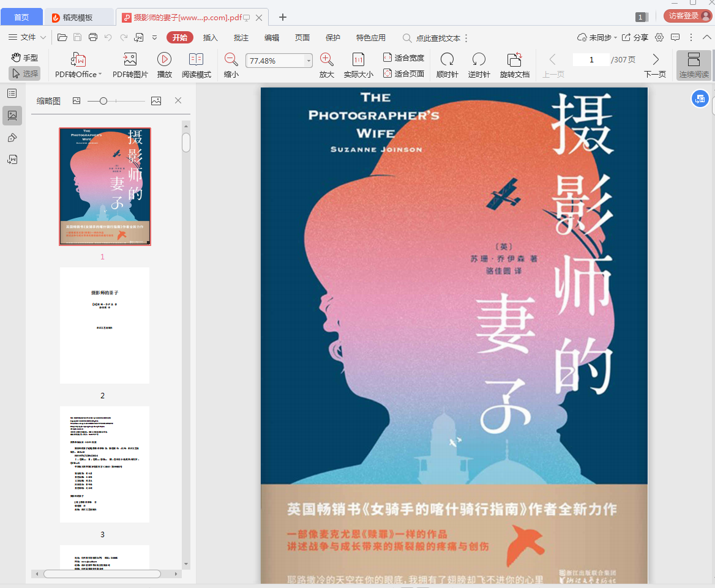Open a new tab
This screenshot has height=588, width=715.
[283, 17]
